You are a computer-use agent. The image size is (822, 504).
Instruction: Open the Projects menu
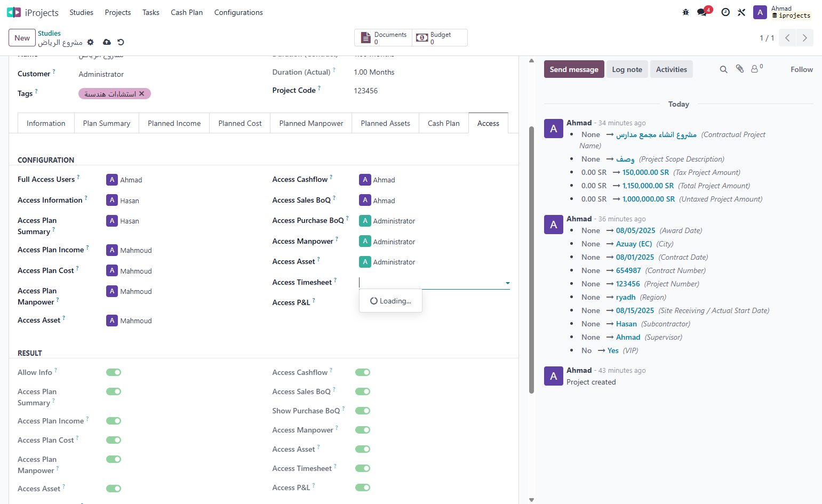click(118, 12)
